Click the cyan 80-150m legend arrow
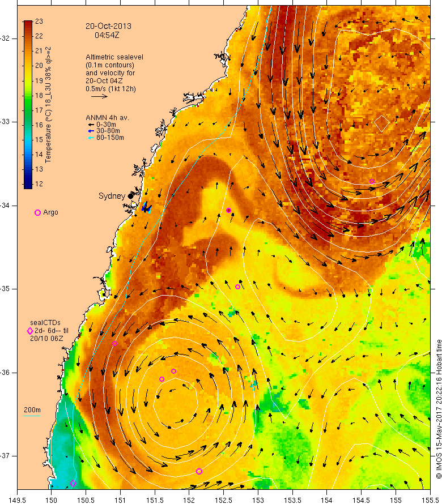Viewport: 442px width, 504px height. tap(91, 138)
